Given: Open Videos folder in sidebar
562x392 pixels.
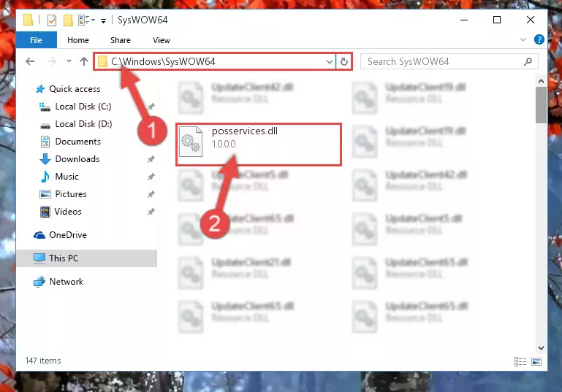Looking at the screenshot, I should pyautogui.click(x=68, y=212).
